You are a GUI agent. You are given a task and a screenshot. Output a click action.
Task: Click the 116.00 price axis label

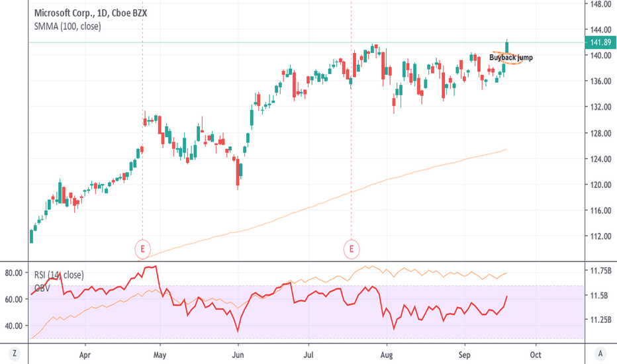pyautogui.click(x=600, y=210)
